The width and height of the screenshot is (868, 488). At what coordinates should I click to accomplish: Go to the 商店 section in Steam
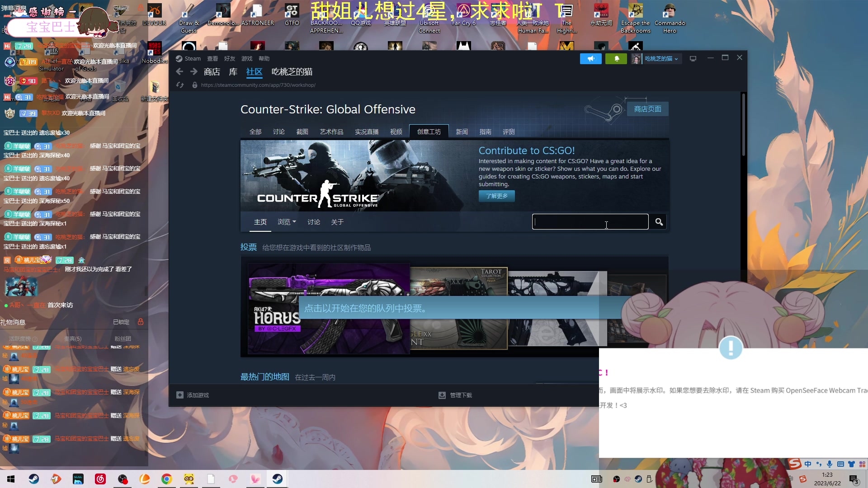point(212,72)
